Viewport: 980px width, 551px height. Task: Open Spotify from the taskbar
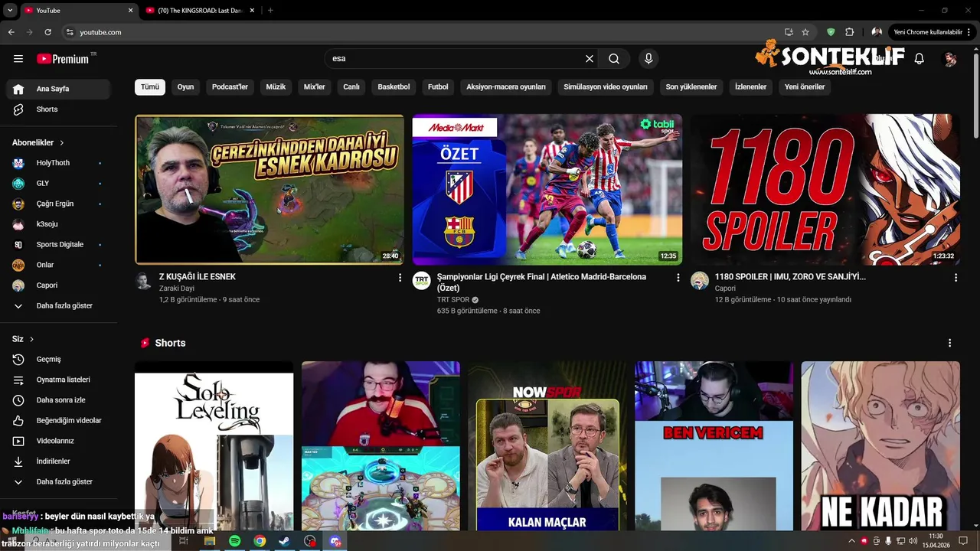[x=234, y=541]
